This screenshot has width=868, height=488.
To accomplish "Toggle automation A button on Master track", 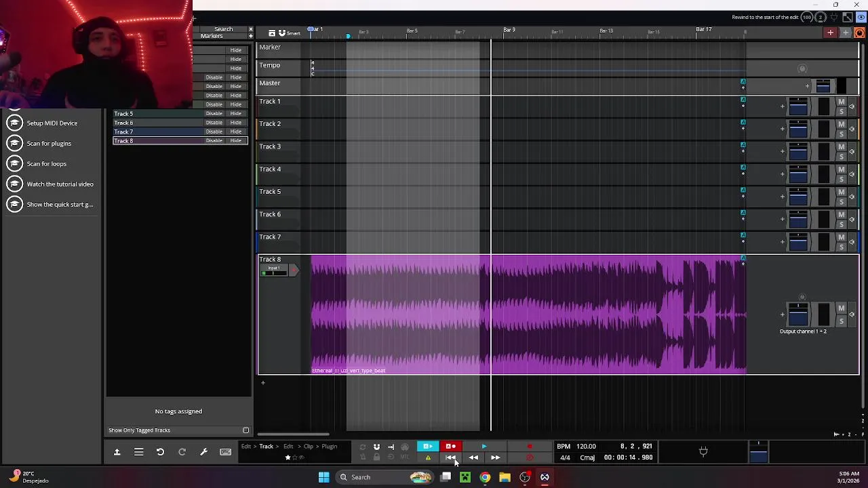I will click(x=743, y=82).
